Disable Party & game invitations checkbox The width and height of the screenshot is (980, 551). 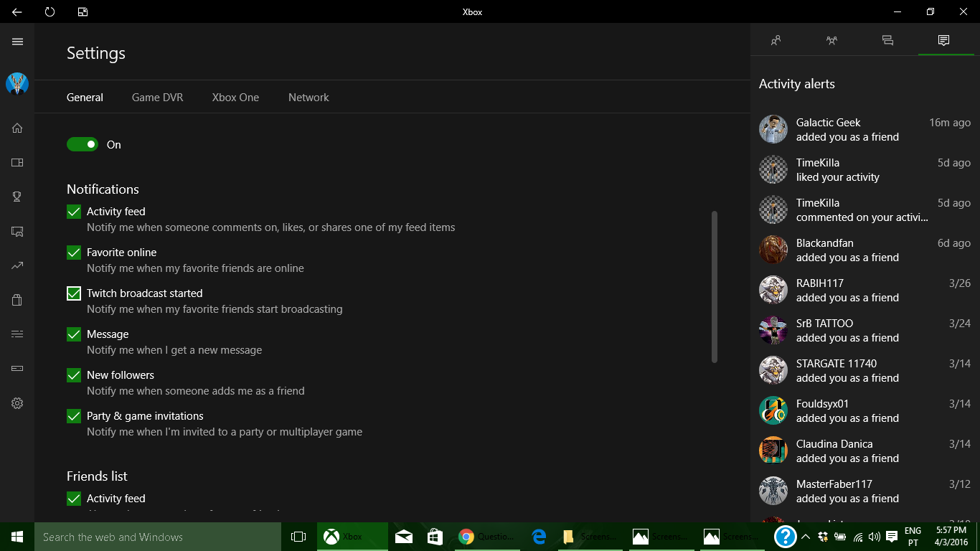74,416
